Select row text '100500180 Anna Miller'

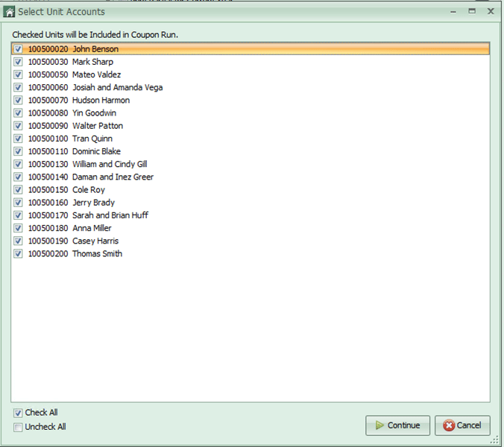click(70, 228)
